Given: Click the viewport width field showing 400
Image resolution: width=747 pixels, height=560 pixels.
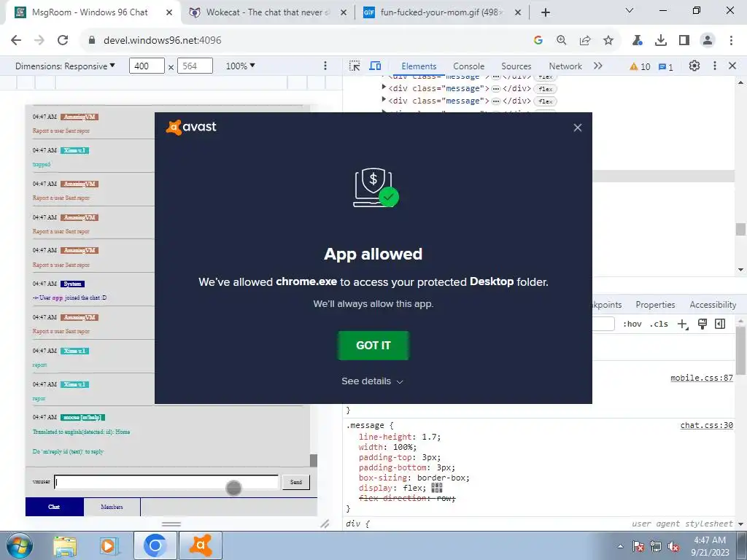Looking at the screenshot, I should [x=147, y=66].
